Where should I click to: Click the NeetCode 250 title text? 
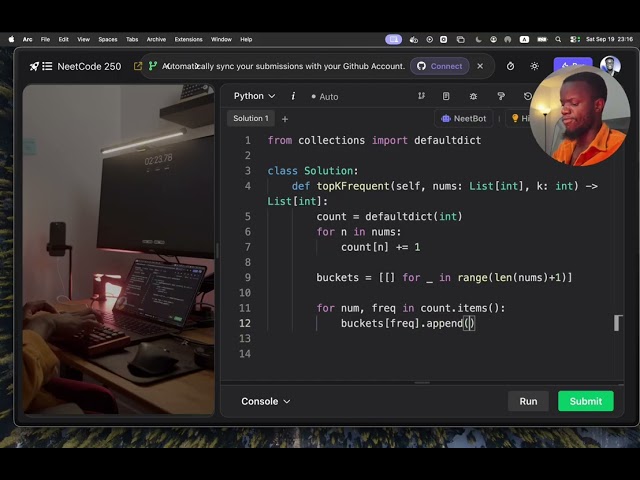[x=89, y=66]
